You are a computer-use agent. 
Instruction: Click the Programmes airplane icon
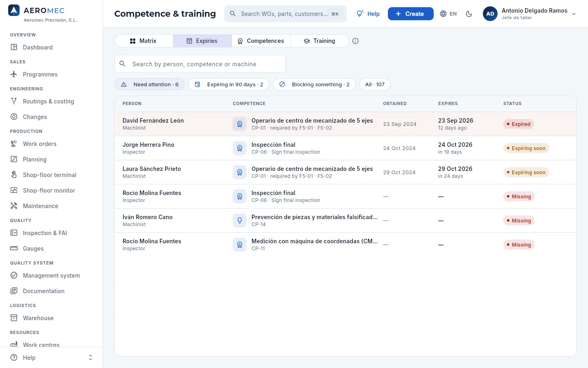coord(14,74)
